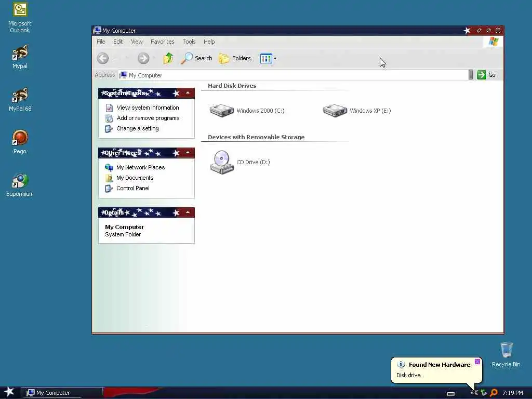Click the Go button
The height and width of the screenshot is (399, 532).
pos(486,75)
